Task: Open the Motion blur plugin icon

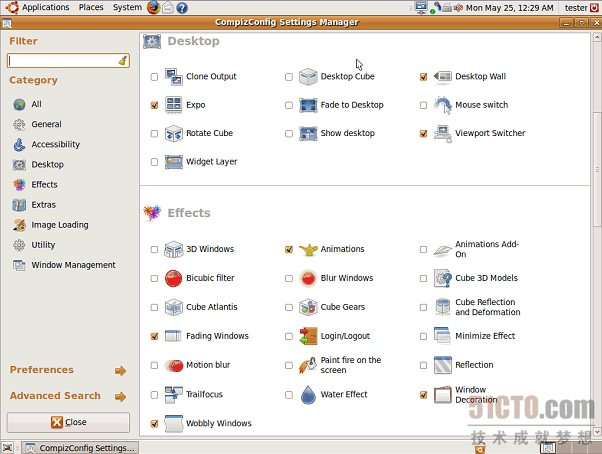Action: click(x=174, y=365)
